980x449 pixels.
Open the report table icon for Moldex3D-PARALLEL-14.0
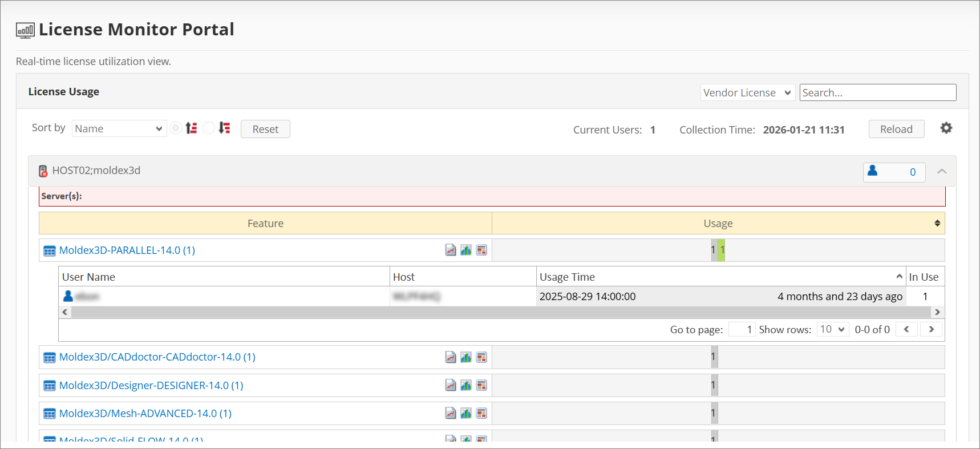[x=481, y=250]
